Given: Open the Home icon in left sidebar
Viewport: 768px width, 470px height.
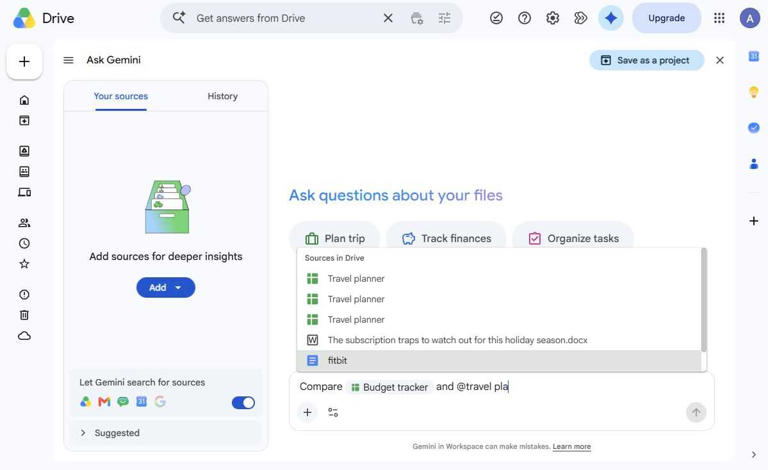Looking at the screenshot, I should click(x=24, y=100).
